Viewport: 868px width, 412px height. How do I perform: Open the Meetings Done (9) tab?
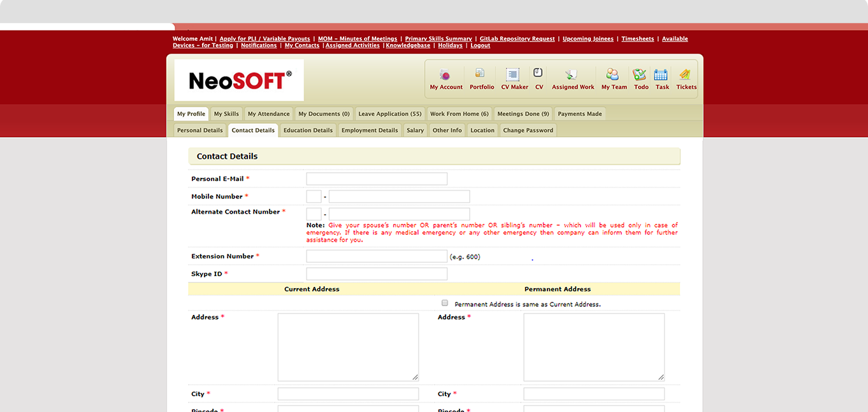[x=523, y=114]
